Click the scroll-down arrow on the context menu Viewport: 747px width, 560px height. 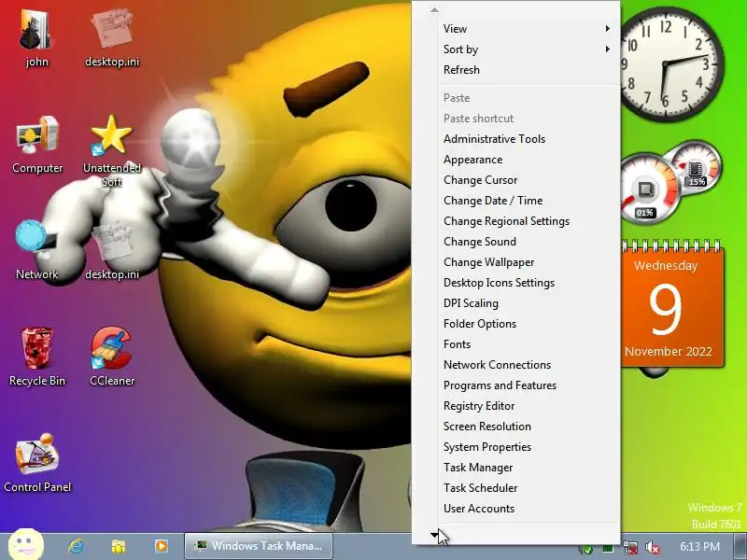(434, 535)
